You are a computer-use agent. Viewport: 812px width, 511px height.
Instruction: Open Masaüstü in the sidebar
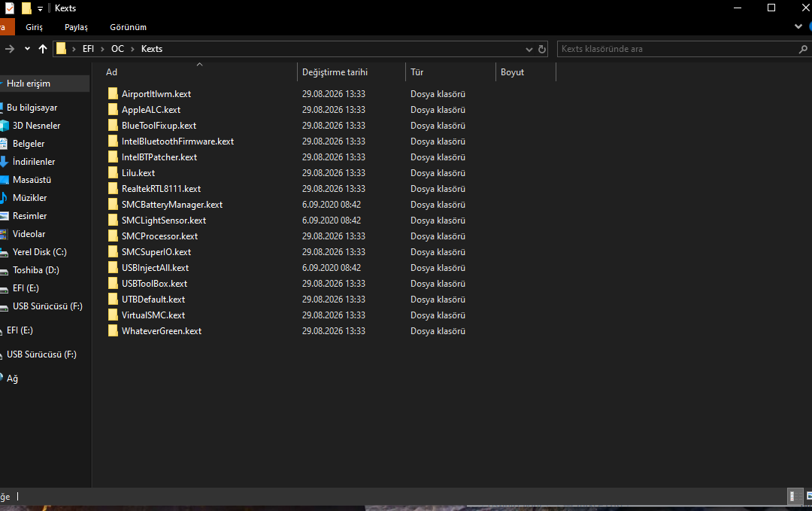[x=32, y=180]
